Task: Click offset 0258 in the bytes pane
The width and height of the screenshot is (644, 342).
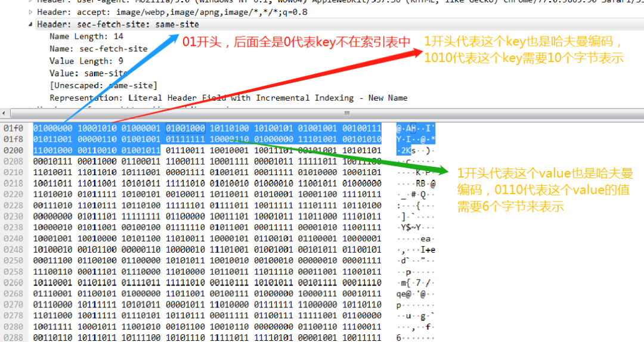Action: click(x=13, y=272)
